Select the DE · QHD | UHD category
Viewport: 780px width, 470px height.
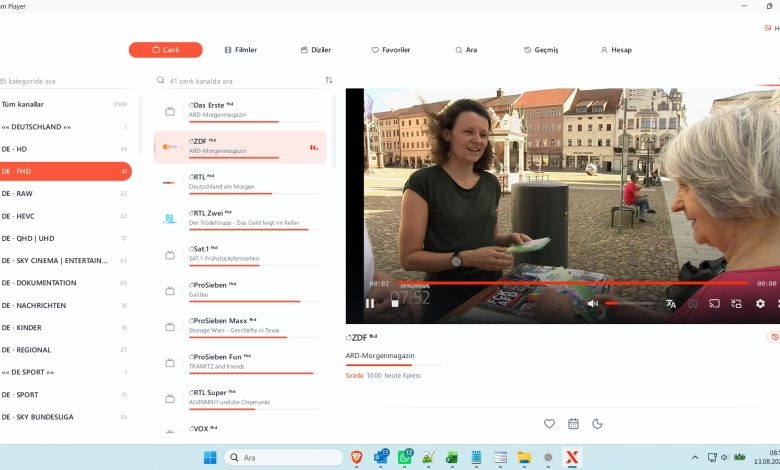coord(65,238)
